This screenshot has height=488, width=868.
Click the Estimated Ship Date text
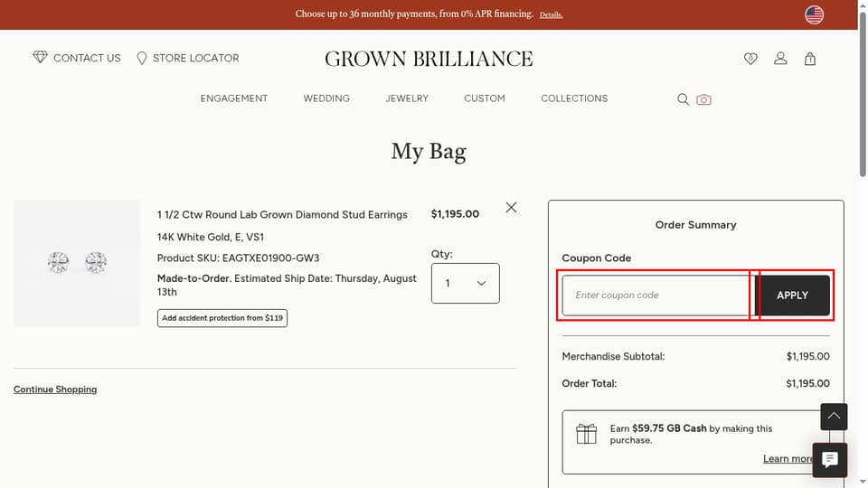pyautogui.click(x=287, y=285)
